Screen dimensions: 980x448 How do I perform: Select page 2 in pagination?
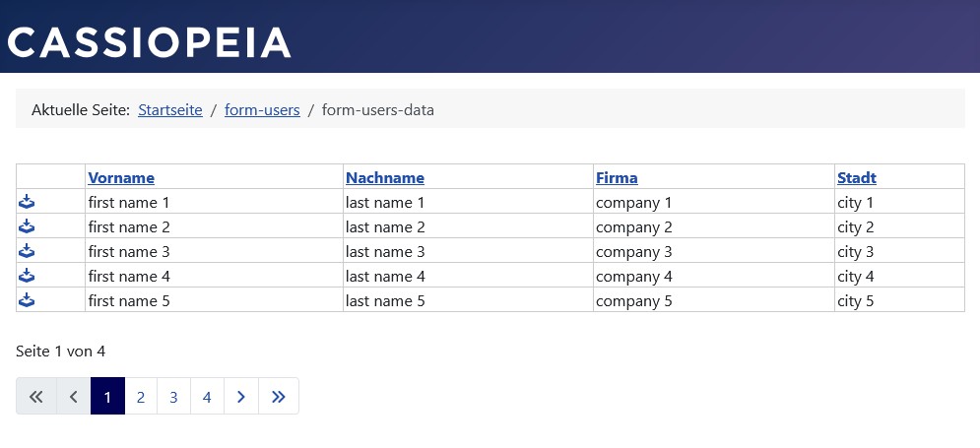[141, 397]
